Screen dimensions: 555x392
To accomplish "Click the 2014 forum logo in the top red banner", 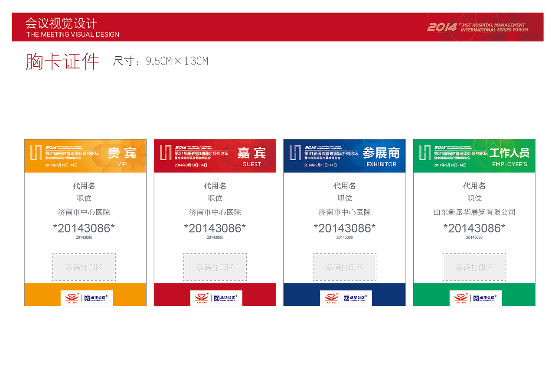I will click(477, 27).
